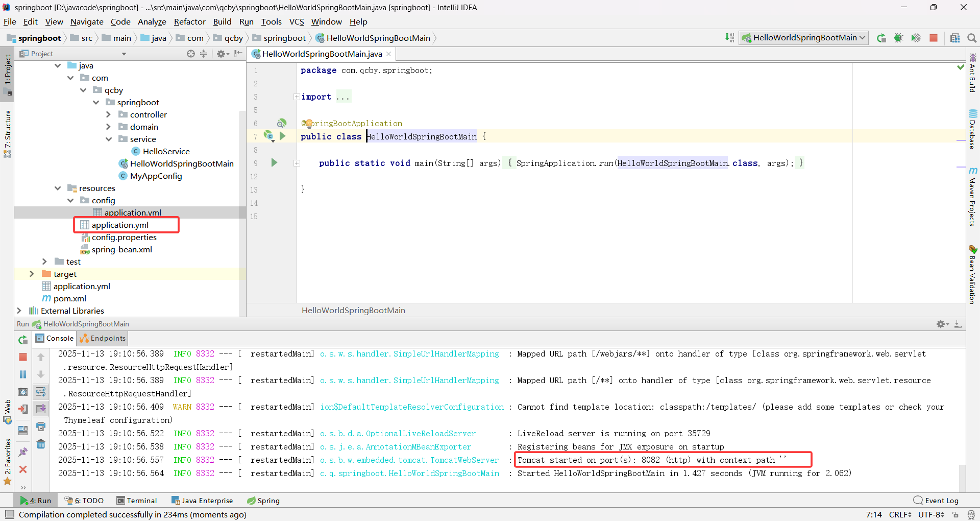Collapse all nodes in Project panel
Viewport: 980px width, 521px height.
(204, 54)
